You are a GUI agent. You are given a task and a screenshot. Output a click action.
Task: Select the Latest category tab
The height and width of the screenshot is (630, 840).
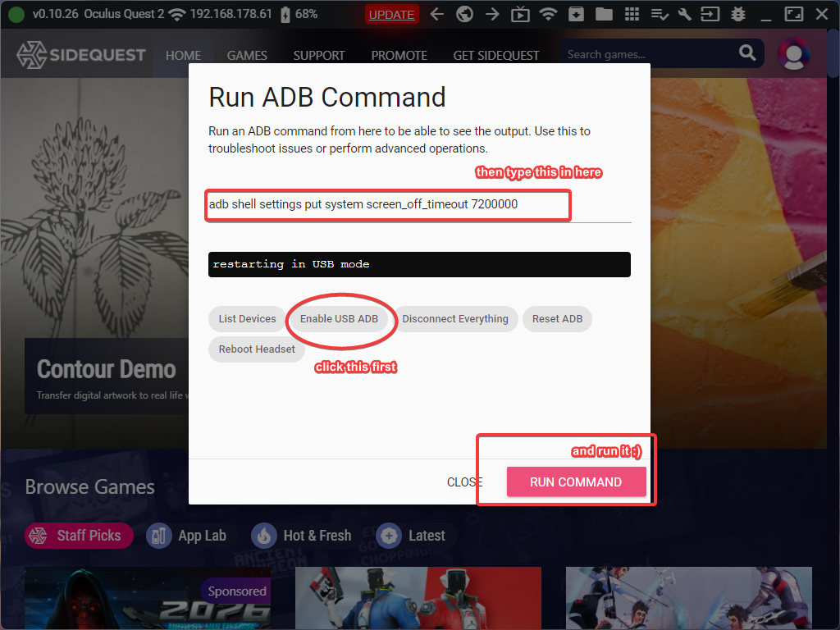point(411,536)
